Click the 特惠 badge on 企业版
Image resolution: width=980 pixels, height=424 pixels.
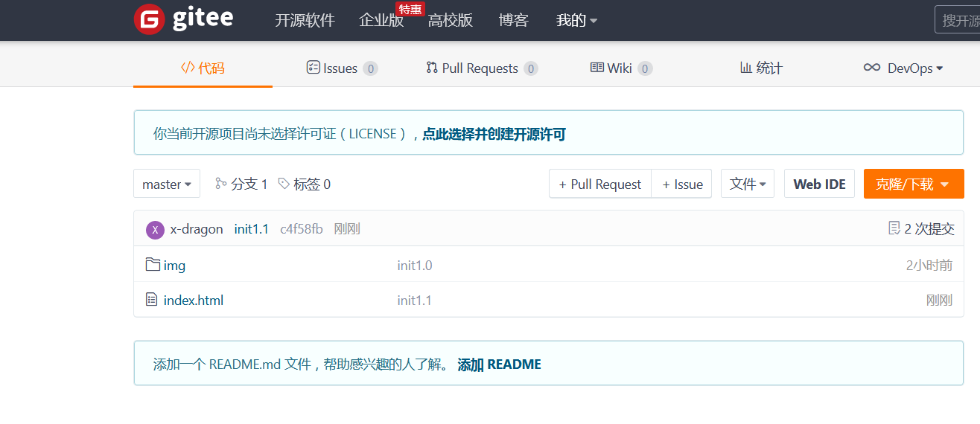pos(410,9)
